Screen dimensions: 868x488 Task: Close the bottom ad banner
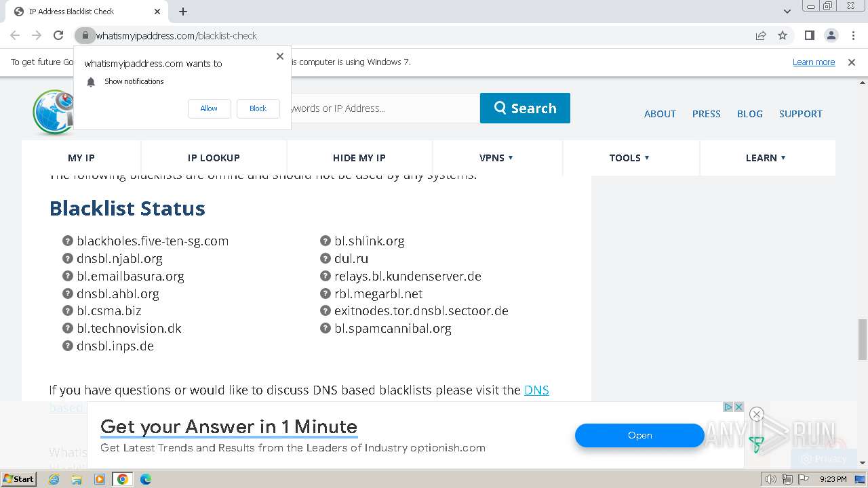(757, 414)
